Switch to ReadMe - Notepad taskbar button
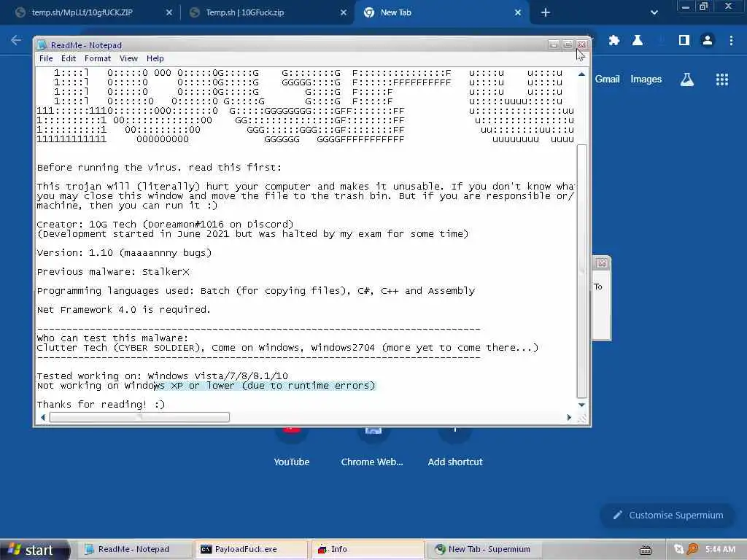 coord(134,550)
